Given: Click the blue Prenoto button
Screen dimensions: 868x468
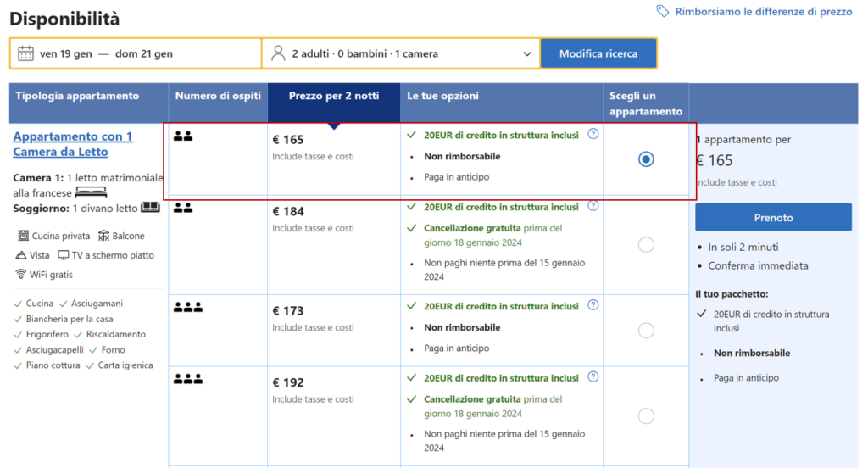Looking at the screenshot, I should (x=773, y=218).
